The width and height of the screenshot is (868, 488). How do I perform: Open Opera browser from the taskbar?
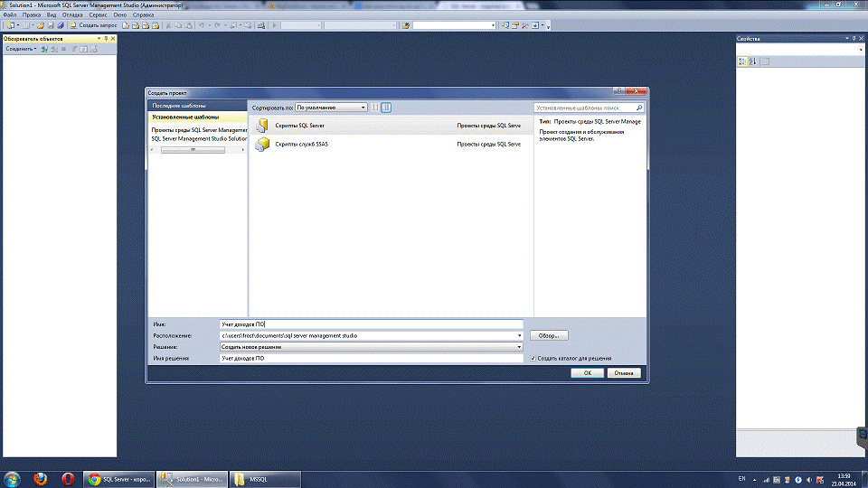(x=68, y=478)
